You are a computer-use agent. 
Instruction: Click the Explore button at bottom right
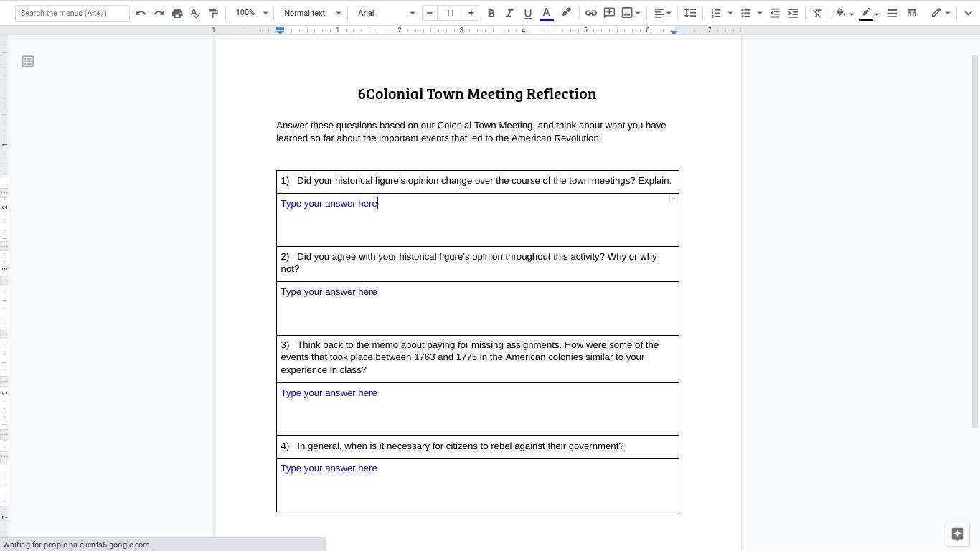click(x=957, y=534)
